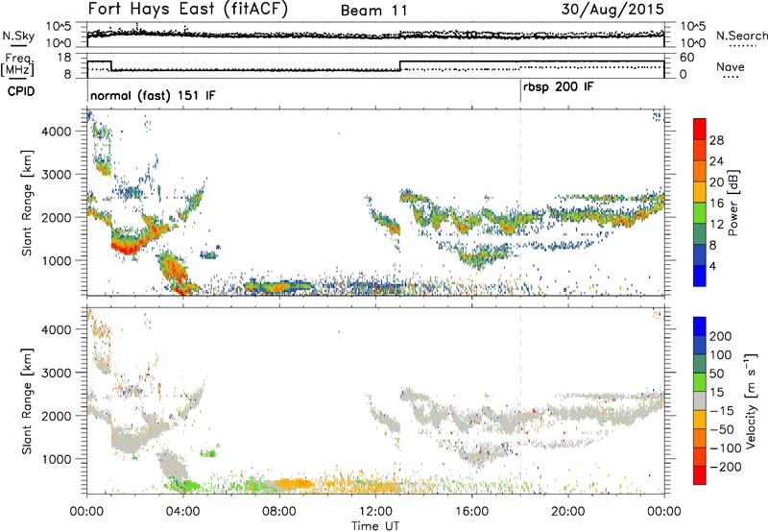Screen dimensions: 768x532
Task: Click the '50' Velocity colorbar label
Action: pyautogui.click(x=716, y=374)
